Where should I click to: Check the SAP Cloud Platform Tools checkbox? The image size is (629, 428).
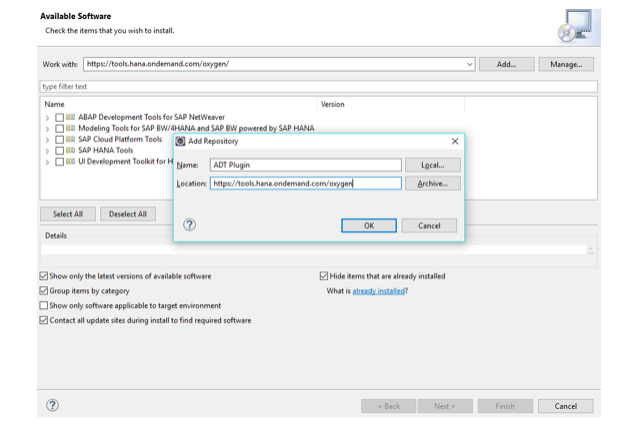pos(59,139)
